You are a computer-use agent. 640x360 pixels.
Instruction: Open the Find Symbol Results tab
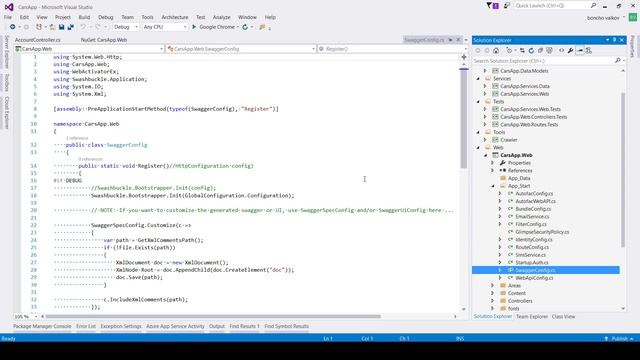coord(287,327)
